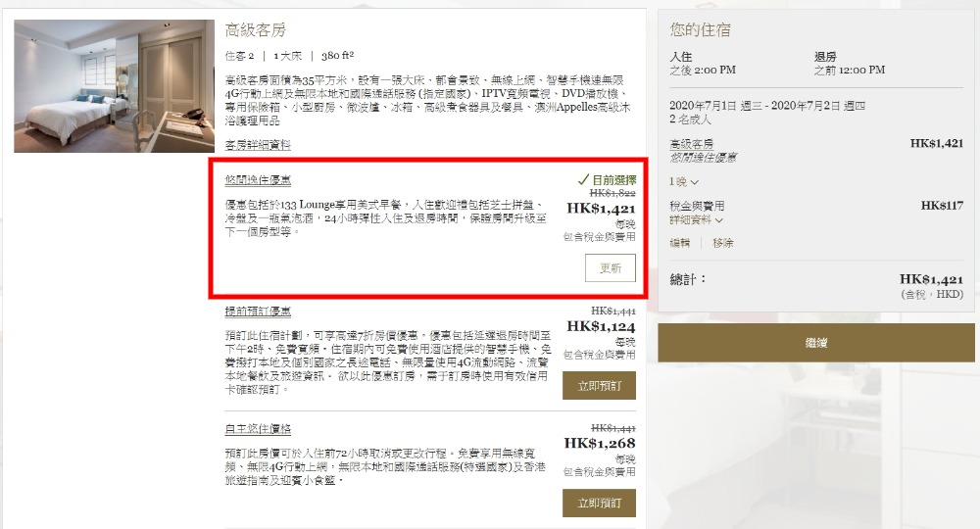This screenshot has height=529, width=980.
Task: Book the 自主悠住價格 rate with 立即預訂
Action: [x=599, y=503]
